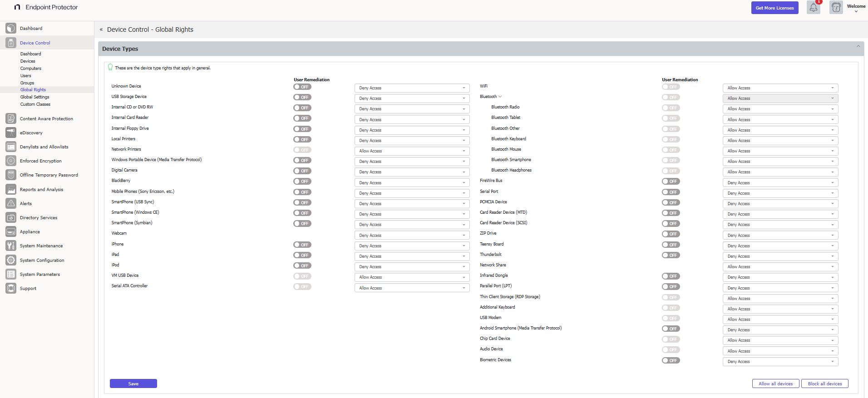Open access dropdown for Audio Device
This screenshot has width=868, height=398.
click(780, 351)
